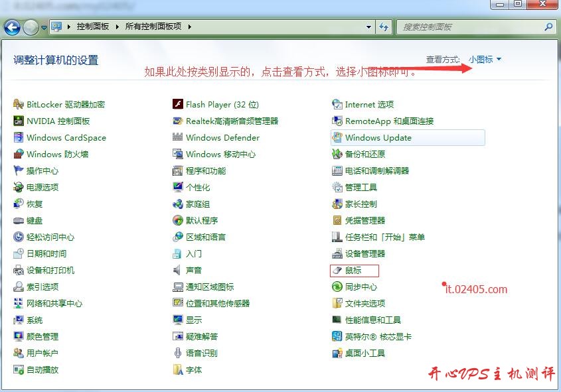Open the RemoteApp 和桌面连接 link
Viewport: 561px width, 392px height.
coord(389,121)
